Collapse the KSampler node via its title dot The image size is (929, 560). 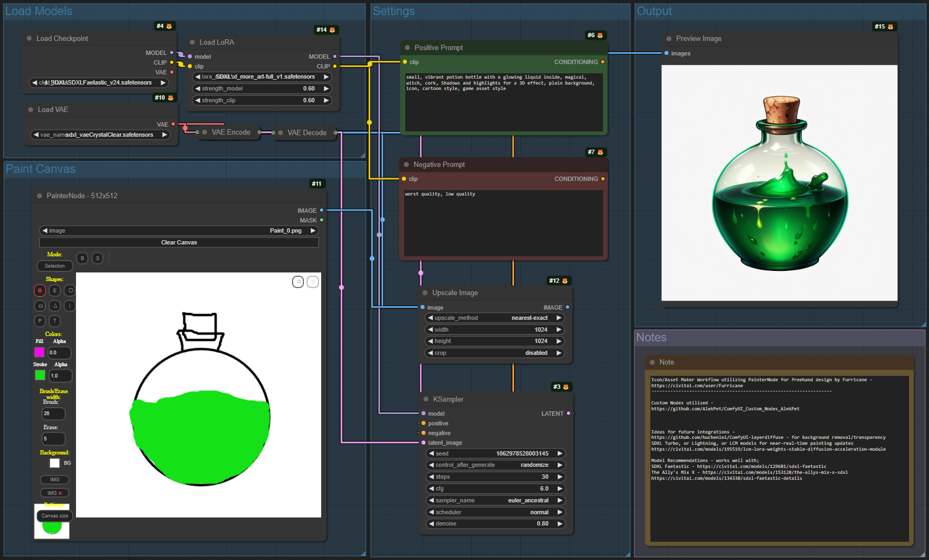pos(426,399)
